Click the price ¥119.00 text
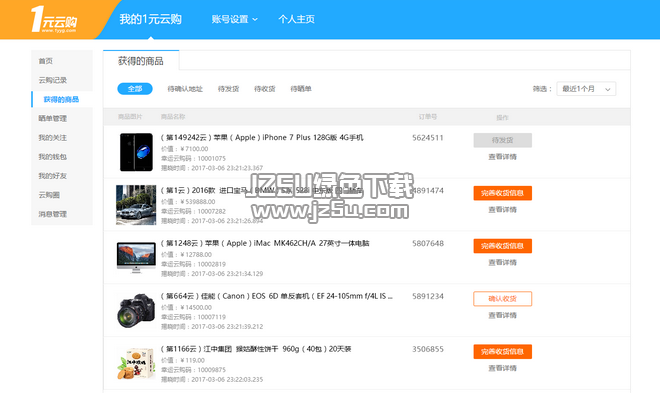 192,361
